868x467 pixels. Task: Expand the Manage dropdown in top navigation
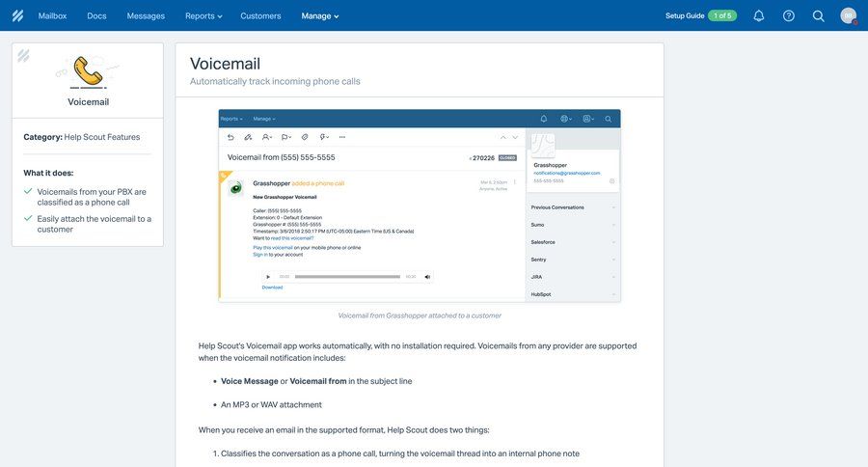coord(320,16)
